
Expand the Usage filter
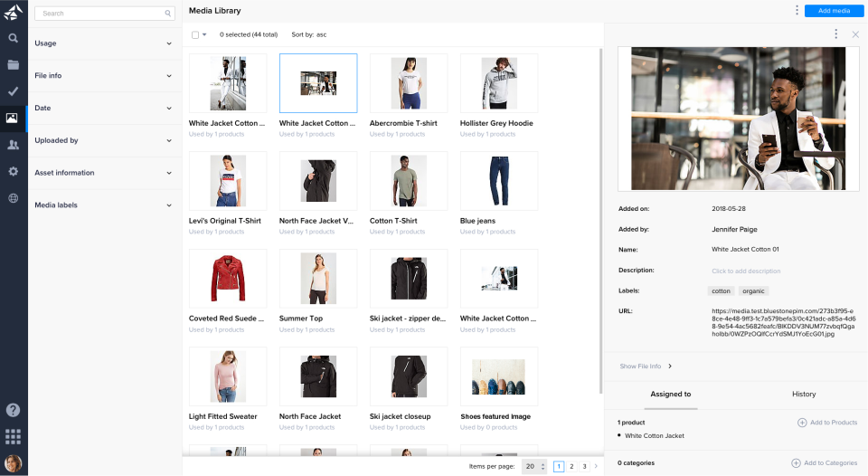[103, 43]
